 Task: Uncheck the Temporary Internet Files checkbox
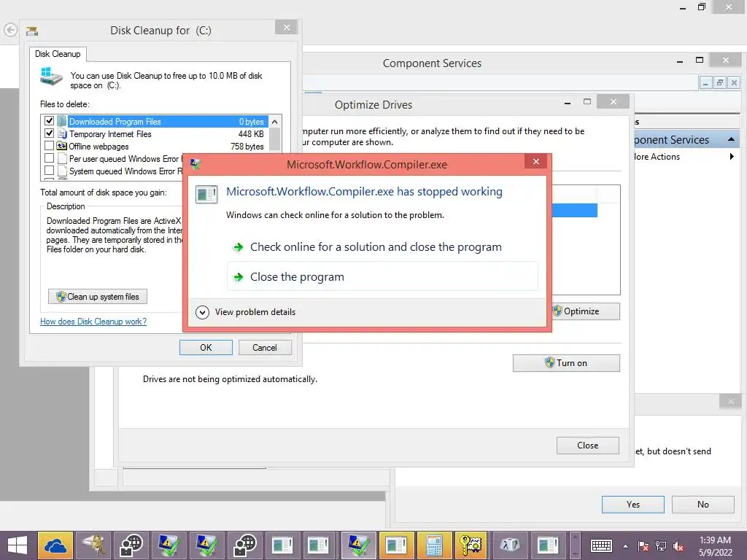[49, 133]
